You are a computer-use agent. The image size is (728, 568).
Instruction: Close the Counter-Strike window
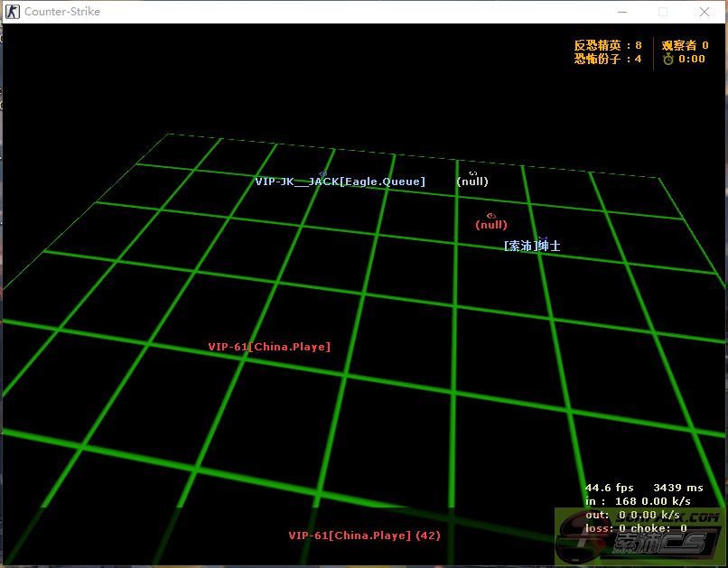705,12
